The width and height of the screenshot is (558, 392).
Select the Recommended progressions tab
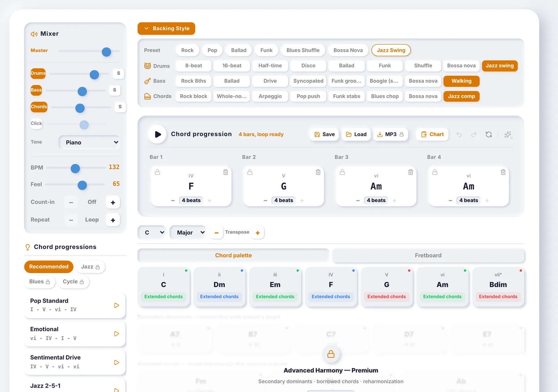[49, 267]
